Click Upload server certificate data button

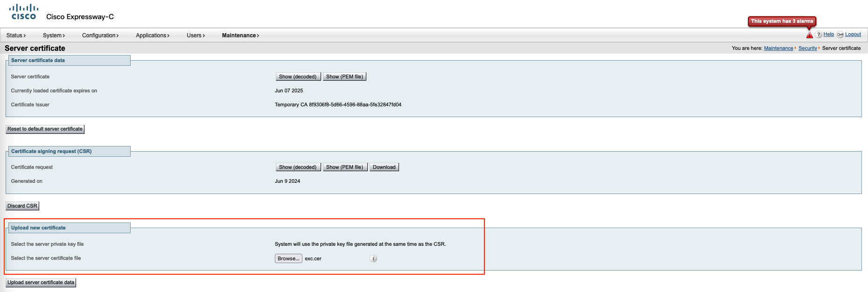pos(41,283)
